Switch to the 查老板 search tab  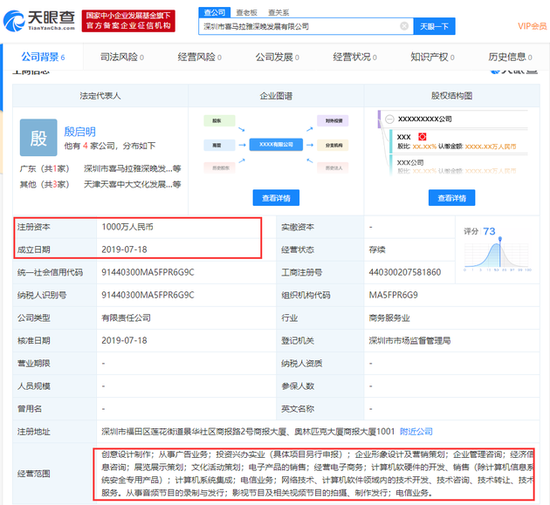pyautogui.click(x=246, y=13)
